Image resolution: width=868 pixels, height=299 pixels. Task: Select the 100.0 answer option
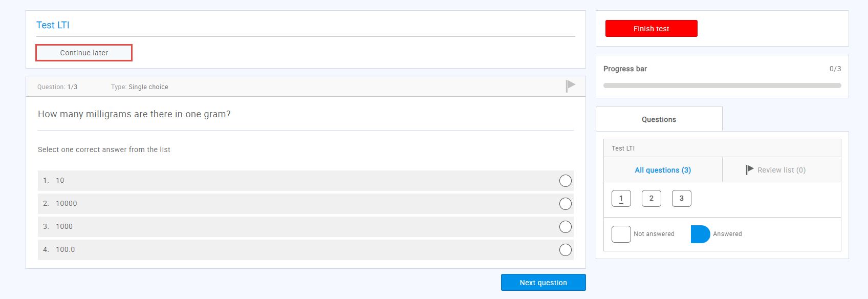coord(565,250)
